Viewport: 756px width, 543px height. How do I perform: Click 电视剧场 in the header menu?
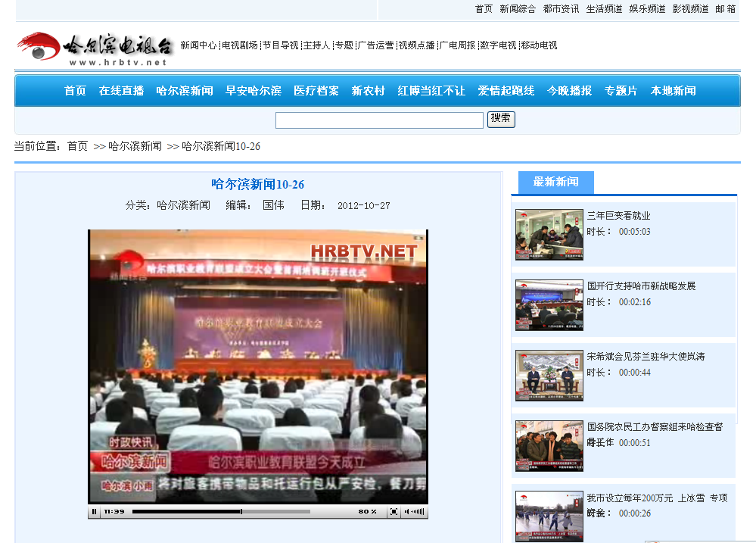pyautogui.click(x=240, y=45)
